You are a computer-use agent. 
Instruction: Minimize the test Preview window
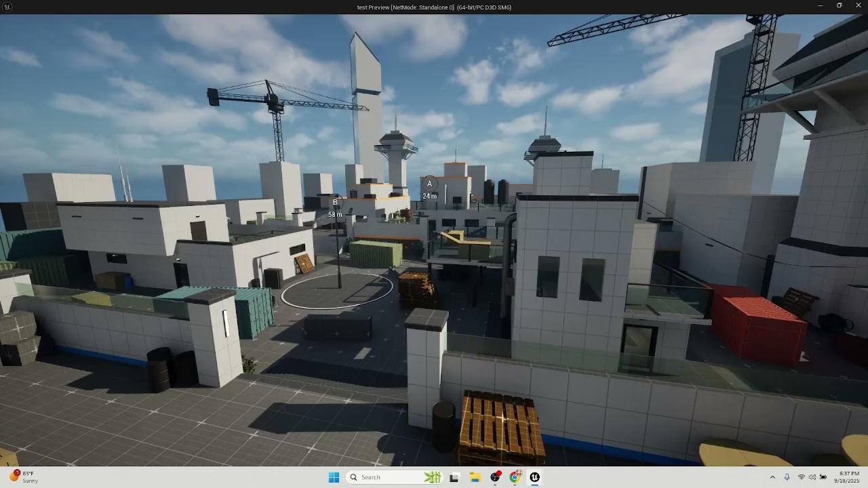click(821, 6)
